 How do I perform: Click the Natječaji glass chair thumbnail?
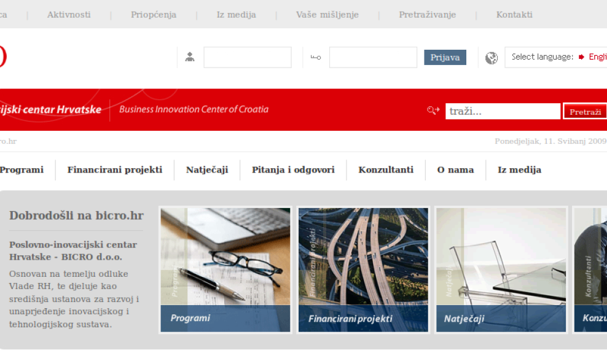[501, 269]
